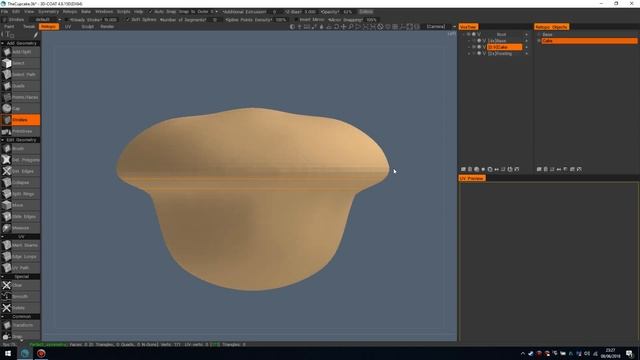The height and width of the screenshot is (360, 640).
Task: Switch to the UV room tab
Action: (x=68, y=27)
